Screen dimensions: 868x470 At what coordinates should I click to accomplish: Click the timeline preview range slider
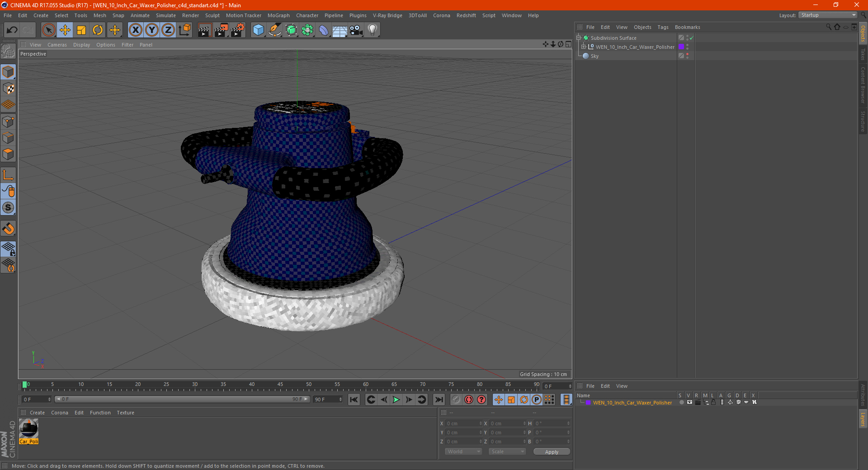coord(183,399)
